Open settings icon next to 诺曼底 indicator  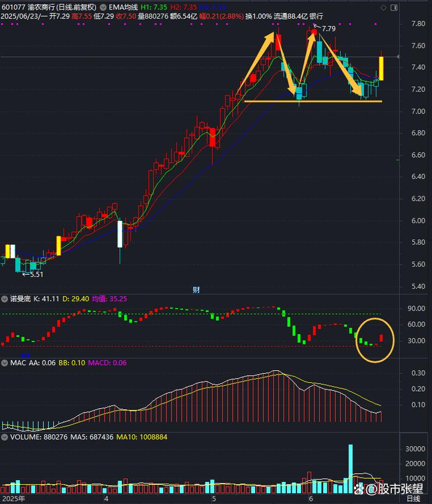5,299
